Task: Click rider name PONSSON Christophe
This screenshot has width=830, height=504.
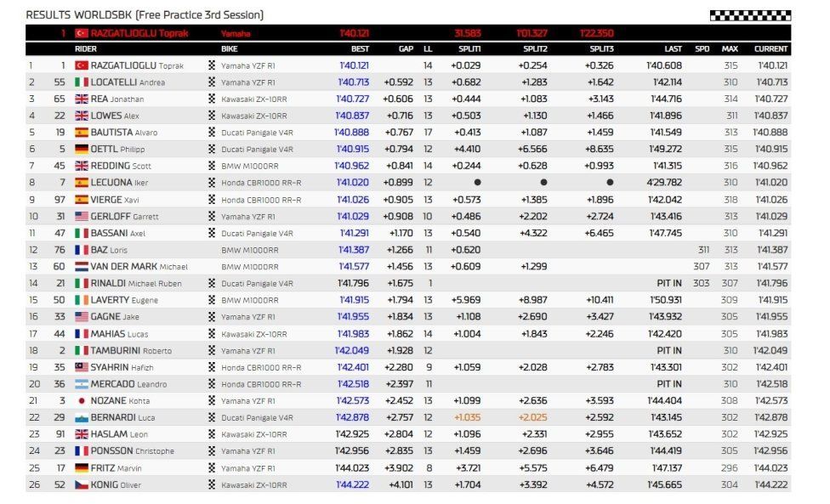Action: (x=132, y=451)
